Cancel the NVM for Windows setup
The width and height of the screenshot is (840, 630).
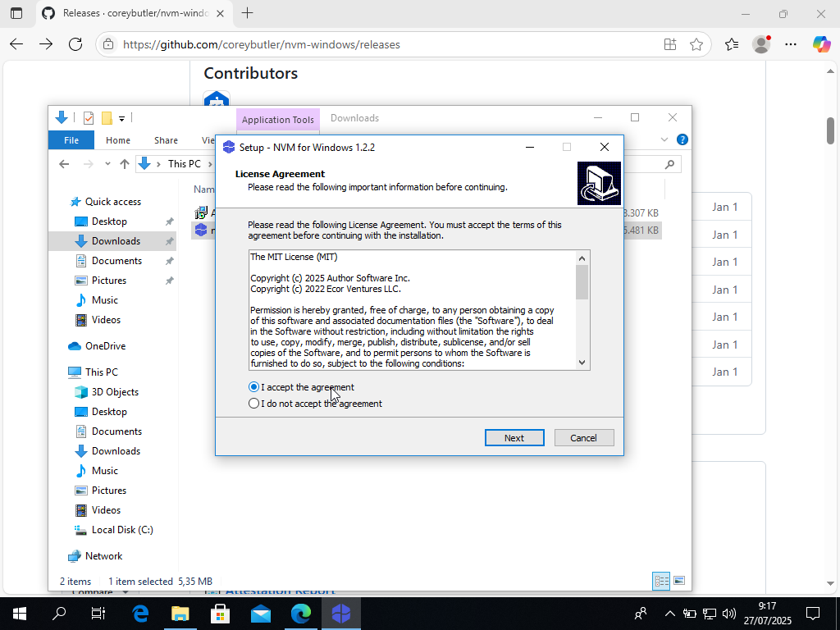[x=583, y=438]
